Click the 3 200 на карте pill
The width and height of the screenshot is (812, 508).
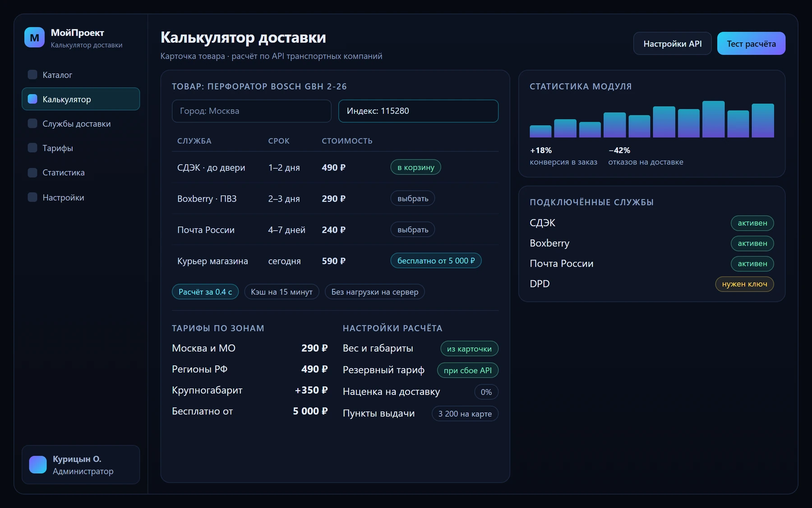coord(465,414)
